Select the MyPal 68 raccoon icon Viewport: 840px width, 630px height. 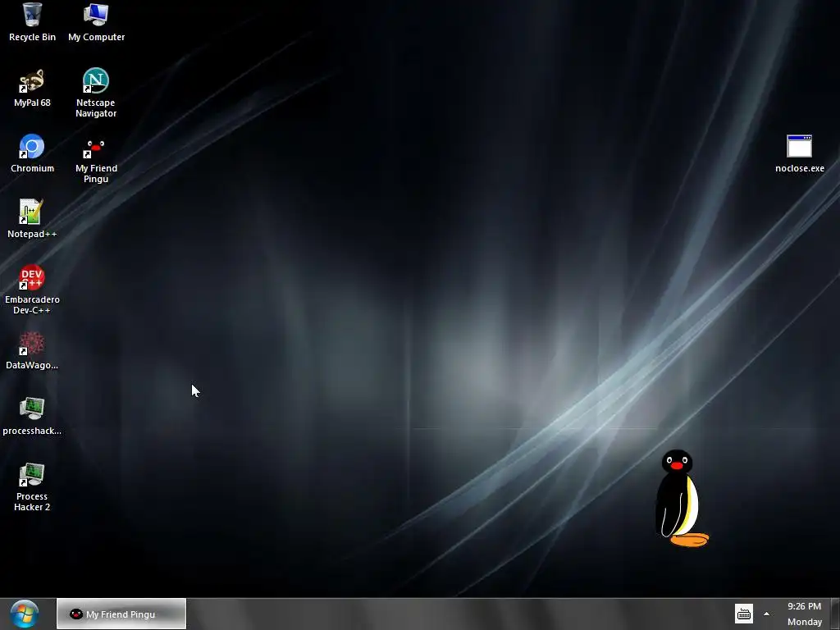(32, 89)
